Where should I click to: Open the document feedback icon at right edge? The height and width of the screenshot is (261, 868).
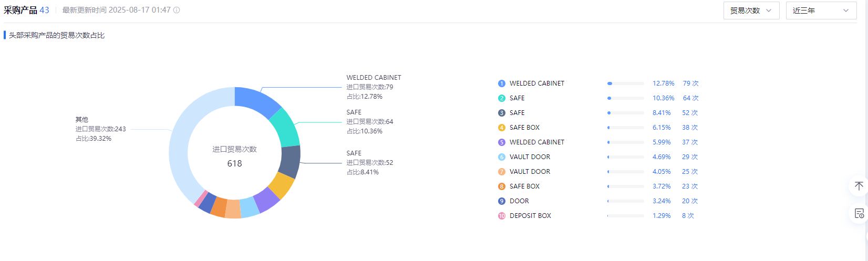(x=859, y=213)
